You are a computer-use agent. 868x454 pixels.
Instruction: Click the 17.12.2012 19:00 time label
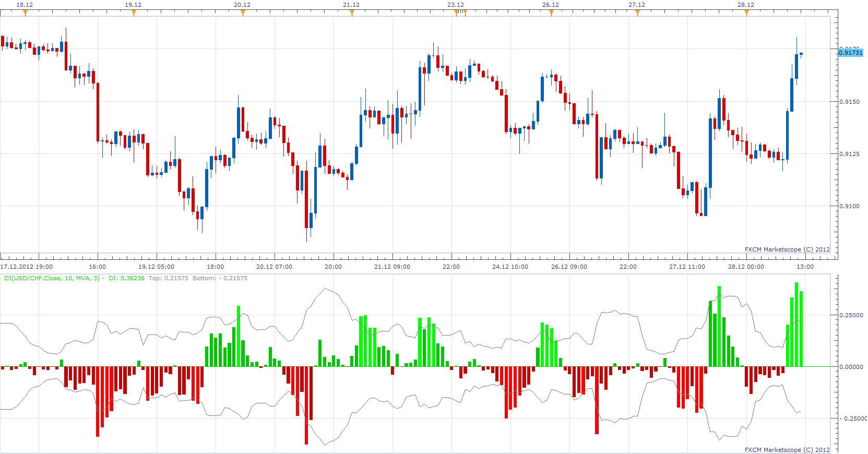click(27, 267)
